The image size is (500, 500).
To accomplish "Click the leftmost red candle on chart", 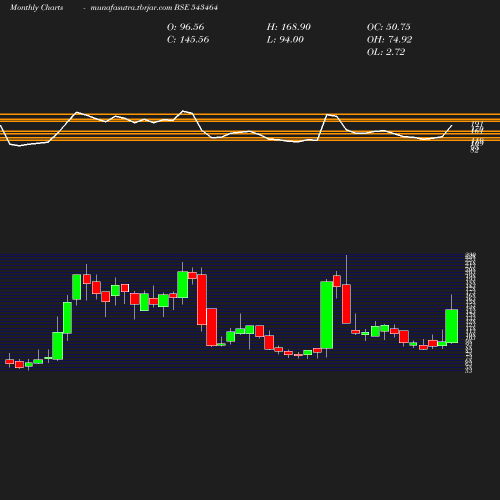I will click(x=10, y=362).
